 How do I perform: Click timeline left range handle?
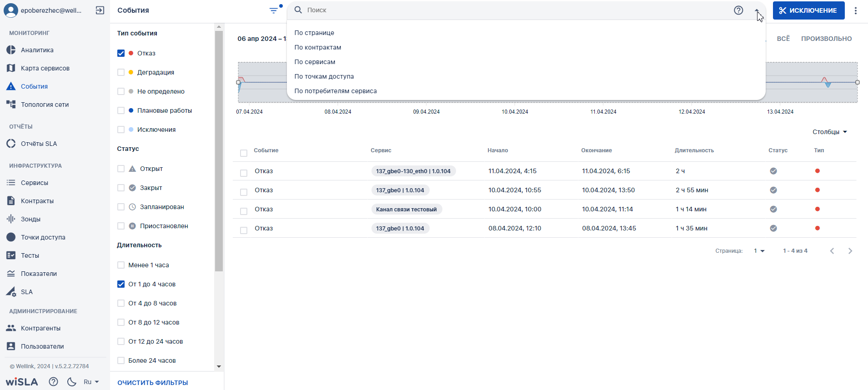tap(238, 82)
